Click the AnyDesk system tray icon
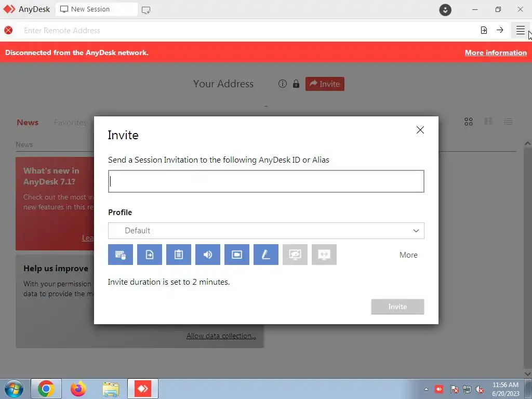 pyautogui.click(x=439, y=389)
